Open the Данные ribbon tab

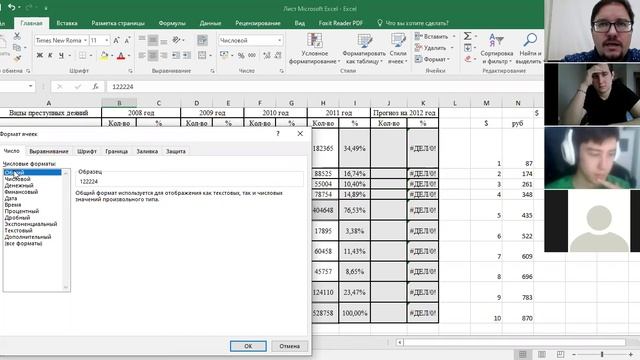pyautogui.click(x=210, y=23)
